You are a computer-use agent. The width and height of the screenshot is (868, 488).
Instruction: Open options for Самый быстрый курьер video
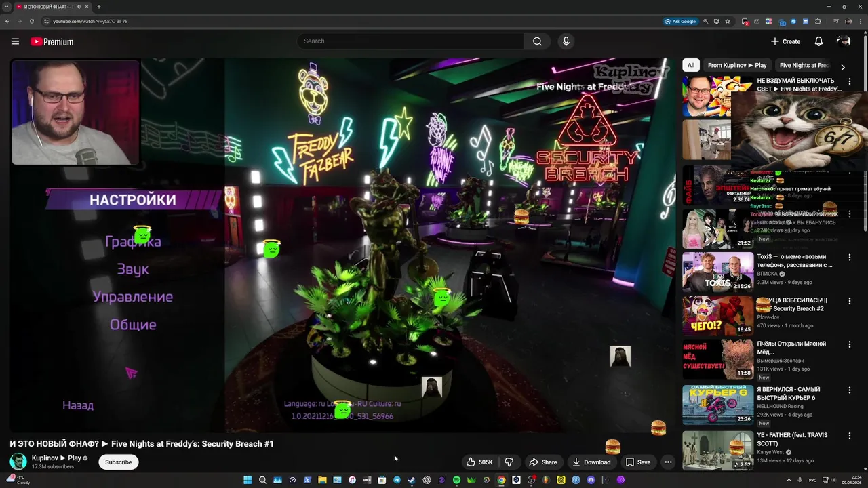[x=849, y=390]
